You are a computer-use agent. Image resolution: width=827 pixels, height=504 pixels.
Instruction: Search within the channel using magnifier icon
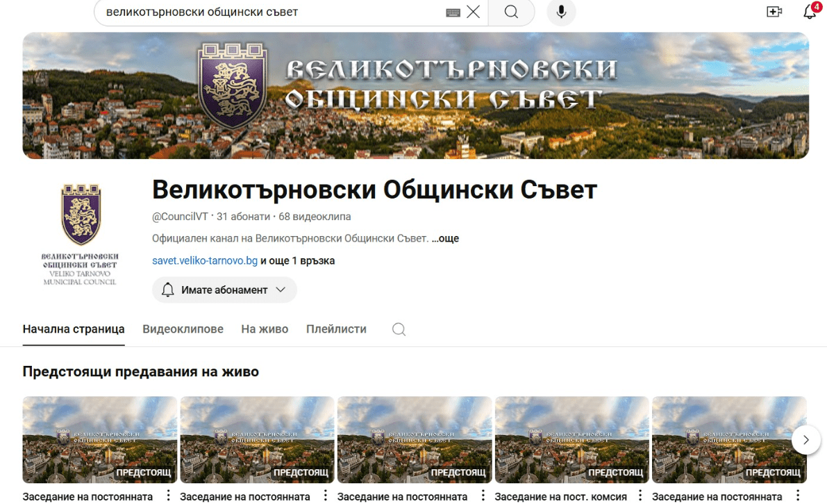coord(399,329)
